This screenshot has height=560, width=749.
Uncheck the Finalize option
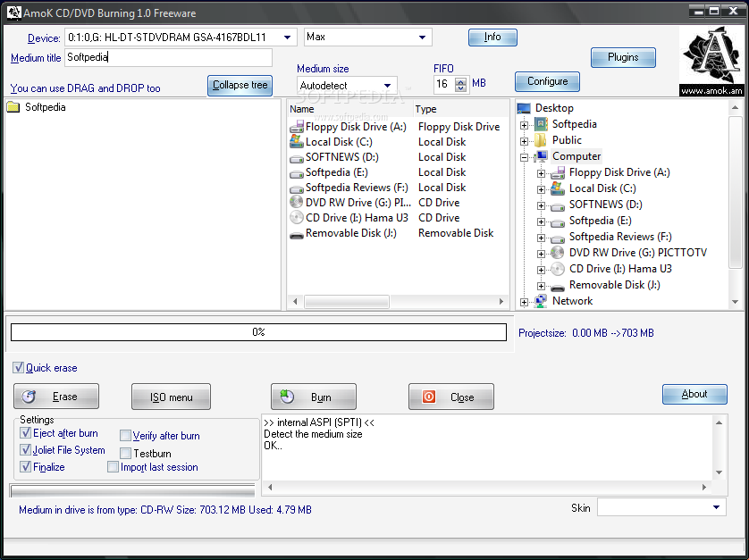[25, 466]
